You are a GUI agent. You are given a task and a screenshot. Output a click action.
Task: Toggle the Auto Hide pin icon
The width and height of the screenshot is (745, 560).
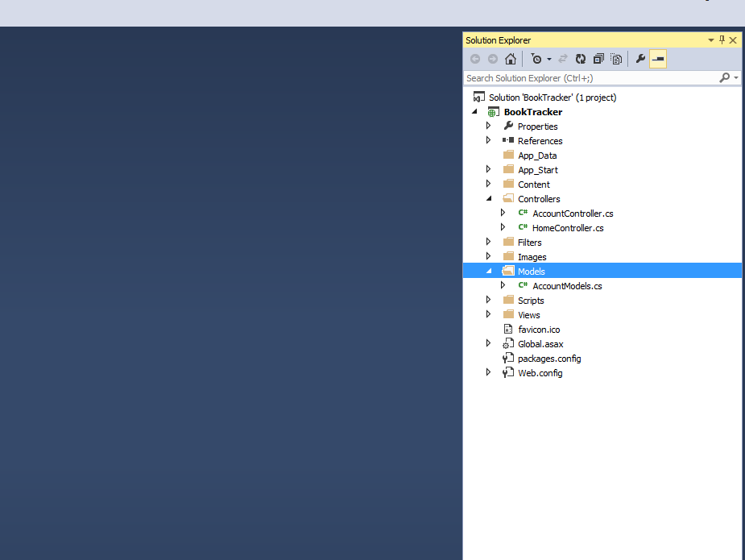click(x=722, y=40)
